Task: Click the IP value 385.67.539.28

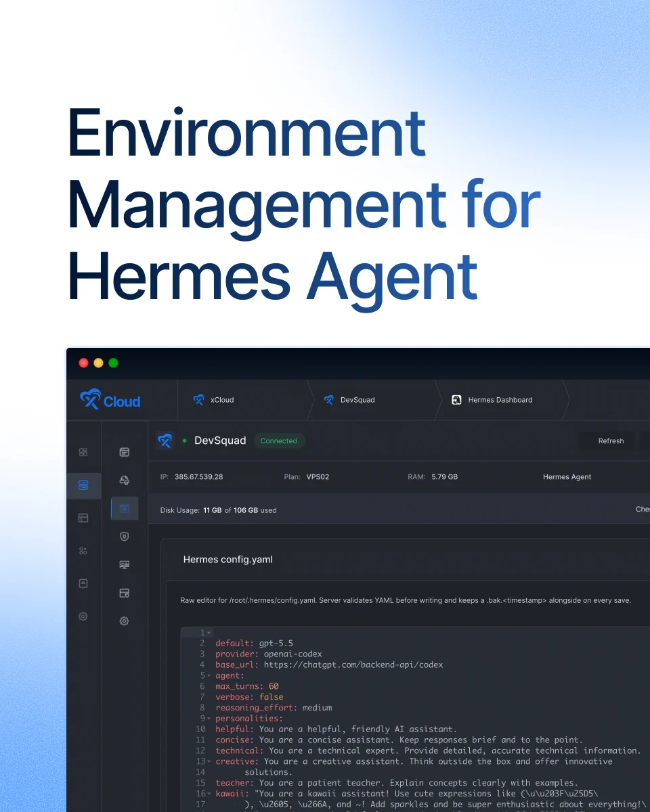Action: tap(198, 477)
